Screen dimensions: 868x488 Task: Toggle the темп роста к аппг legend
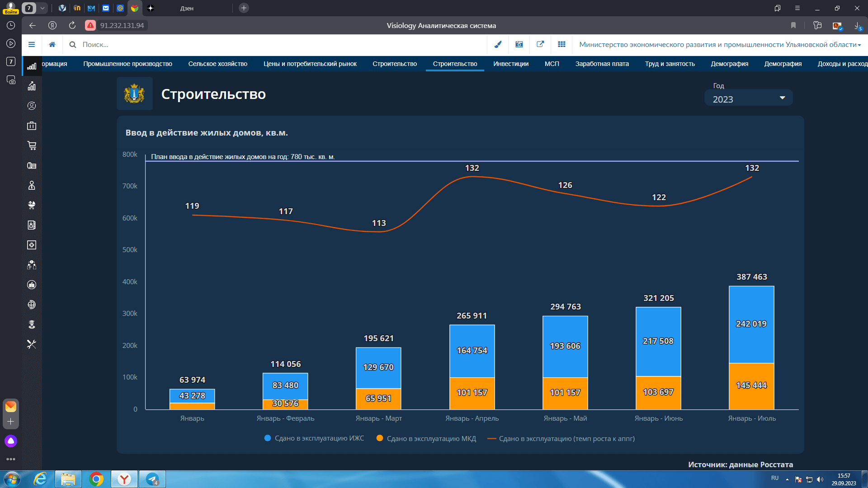(x=561, y=438)
